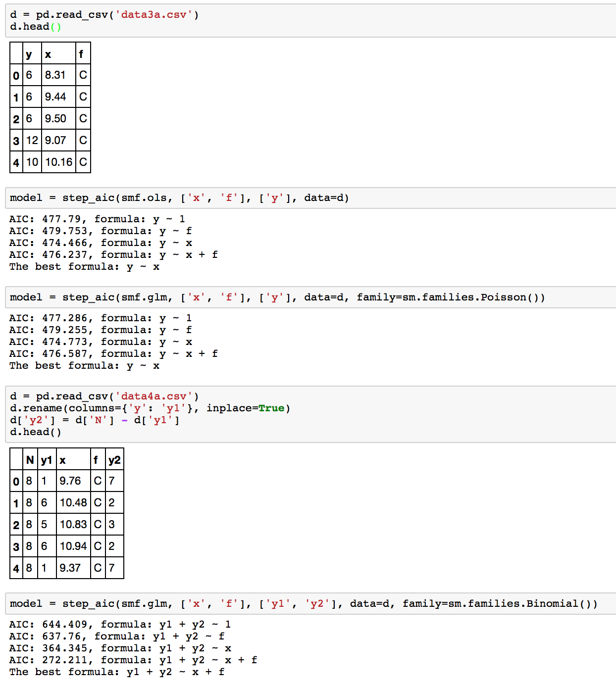This screenshot has width=616, height=687.
Task: Click the 'N' column header in second table
Action: click(29, 459)
